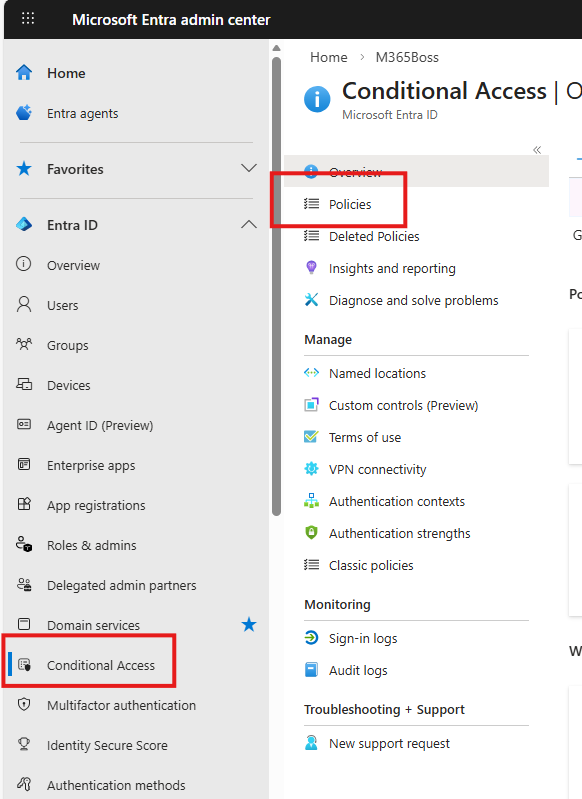Click the Terms of use checkmark icon
This screenshot has width=582, height=799.
[x=311, y=437]
